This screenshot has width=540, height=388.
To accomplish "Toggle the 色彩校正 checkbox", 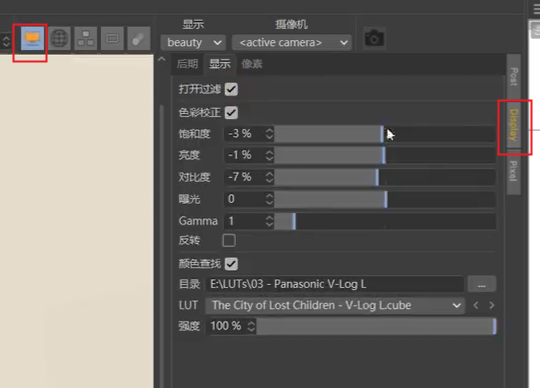I will pyautogui.click(x=231, y=113).
